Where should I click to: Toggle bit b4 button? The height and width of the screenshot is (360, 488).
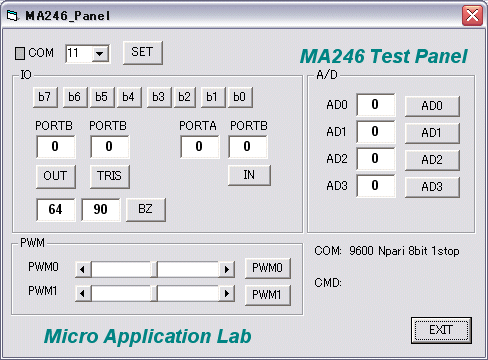point(129,97)
